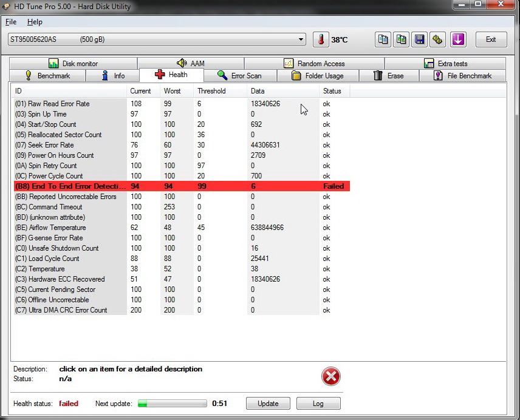
Task: Save results using the floppy disk icon
Action: (x=420, y=39)
